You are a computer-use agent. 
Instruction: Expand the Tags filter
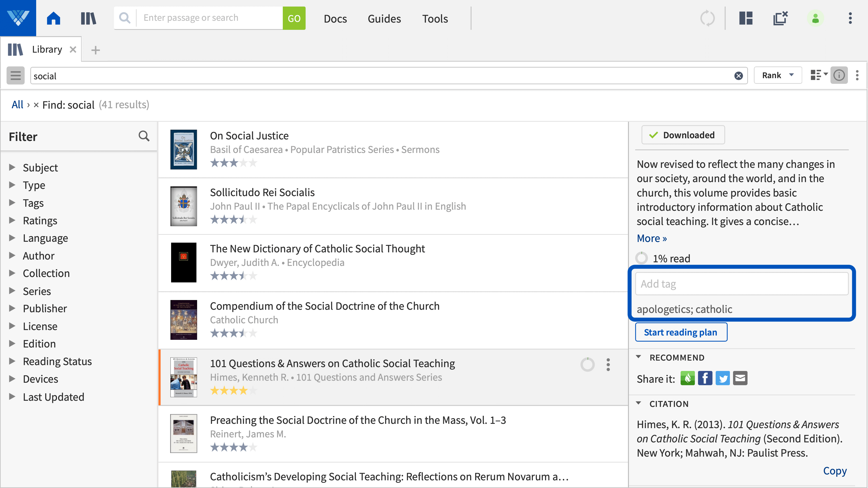tap(12, 203)
